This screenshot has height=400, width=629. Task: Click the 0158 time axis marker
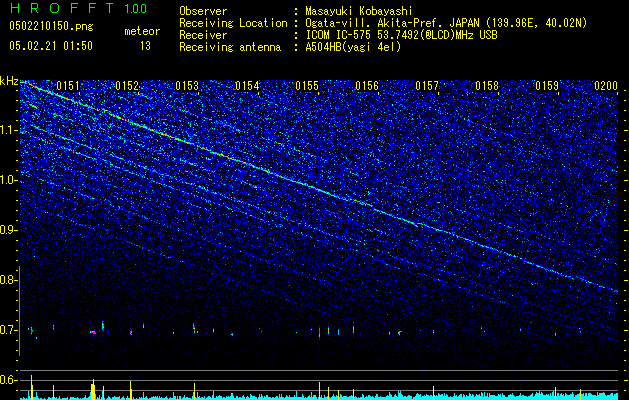coord(487,86)
